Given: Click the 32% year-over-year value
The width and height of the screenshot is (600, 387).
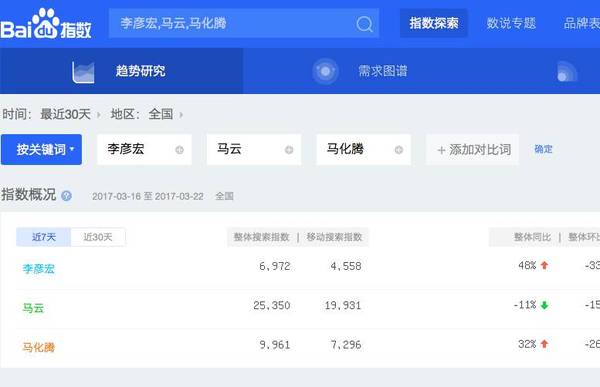Looking at the screenshot, I should (527, 344).
